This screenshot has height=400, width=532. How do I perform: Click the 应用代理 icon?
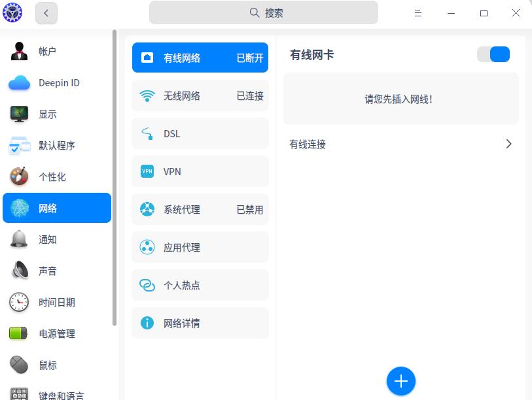(x=147, y=247)
